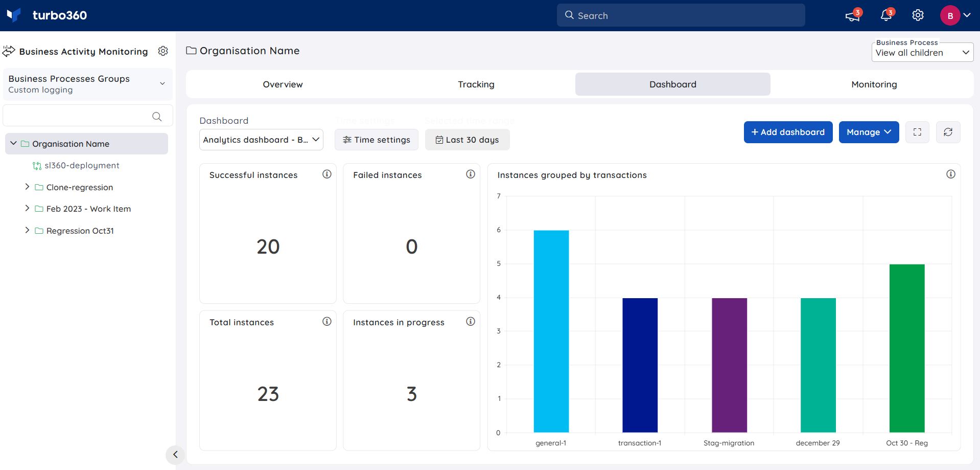Refresh the dashboard with reload icon
Image resolution: width=980 pixels, height=470 pixels.
click(x=948, y=132)
